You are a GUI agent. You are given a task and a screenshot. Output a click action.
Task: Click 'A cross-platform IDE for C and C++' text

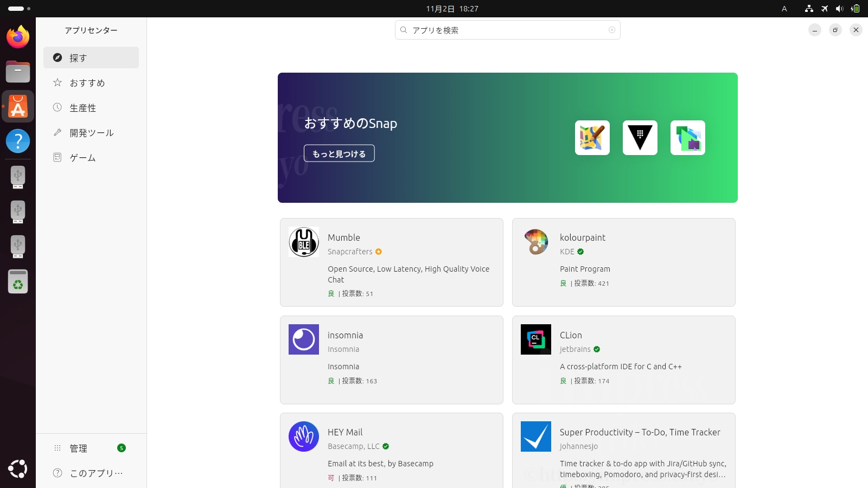click(x=621, y=367)
